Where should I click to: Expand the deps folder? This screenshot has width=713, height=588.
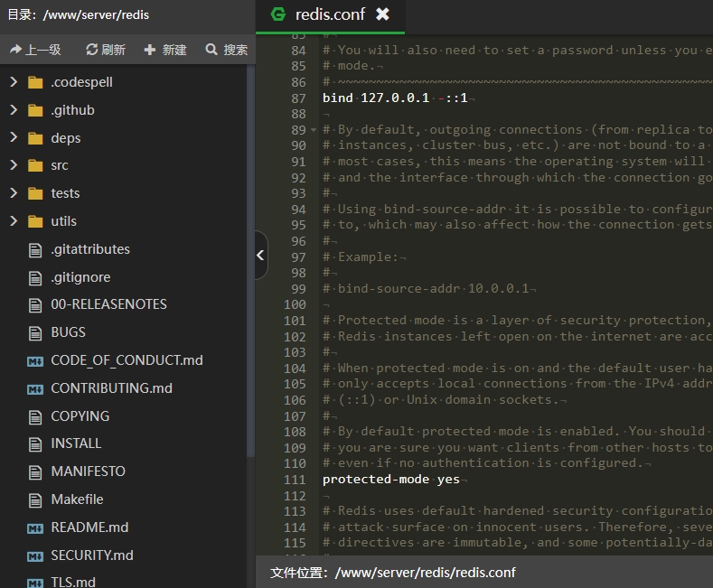coord(14,138)
